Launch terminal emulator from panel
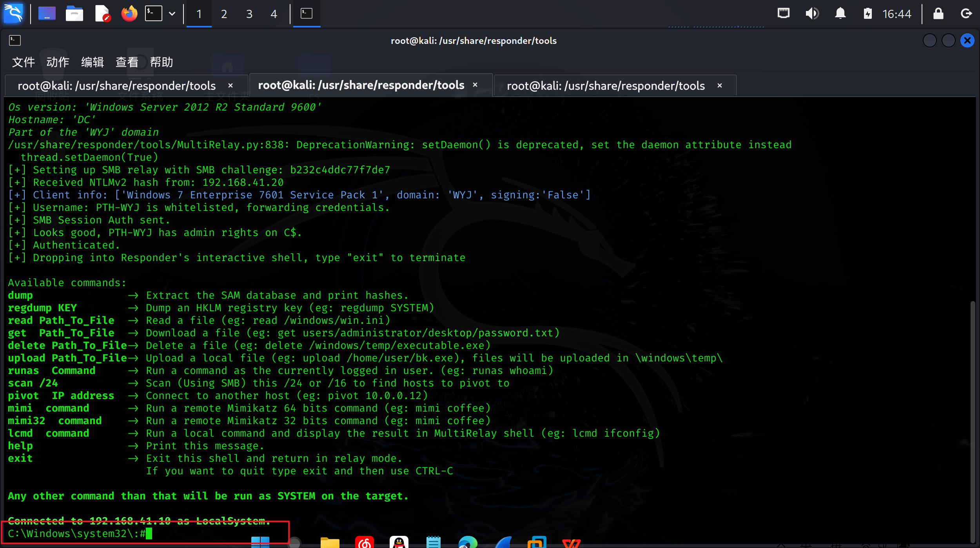 (x=153, y=13)
